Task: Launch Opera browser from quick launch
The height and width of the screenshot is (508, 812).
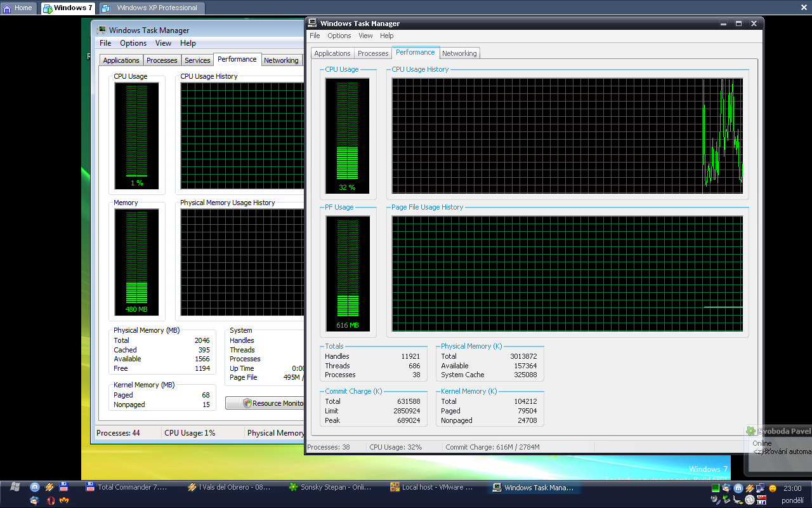Action: pyautogui.click(x=51, y=500)
